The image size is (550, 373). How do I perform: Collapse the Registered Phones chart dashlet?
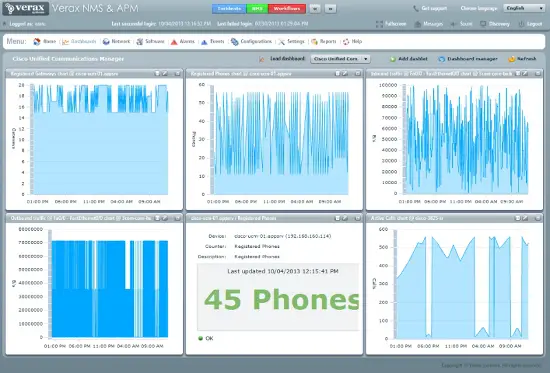358,73
